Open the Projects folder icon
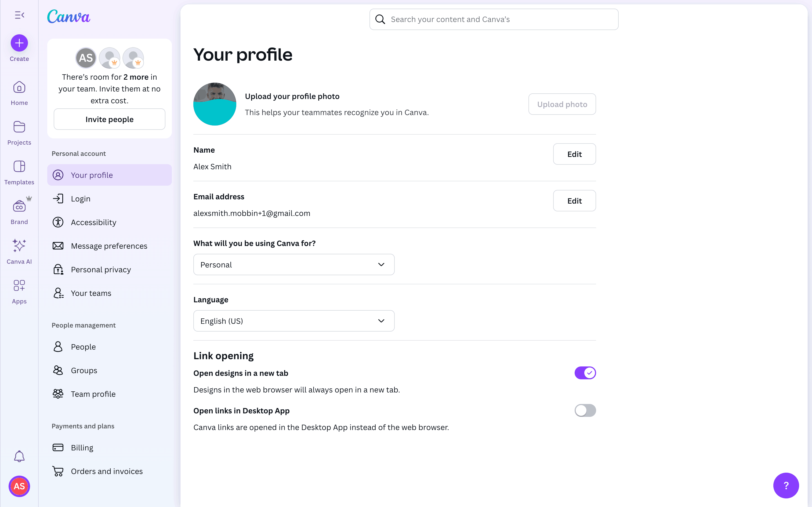The width and height of the screenshot is (812, 507). pyautogui.click(x=19, y=127)
